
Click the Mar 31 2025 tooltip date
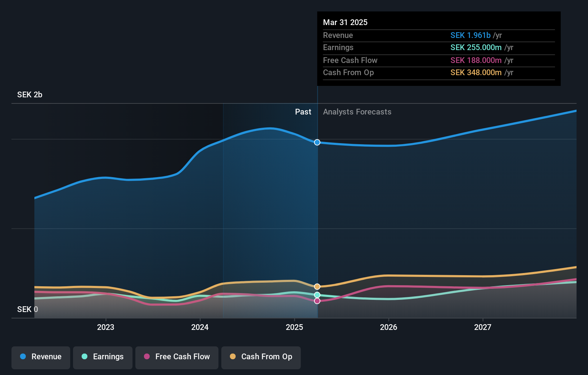point(345,22)
